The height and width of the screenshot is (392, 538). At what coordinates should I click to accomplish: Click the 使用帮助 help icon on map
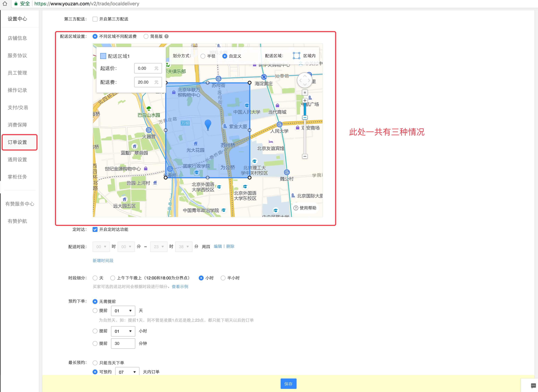pyautogui.click(x=296, y=208)
